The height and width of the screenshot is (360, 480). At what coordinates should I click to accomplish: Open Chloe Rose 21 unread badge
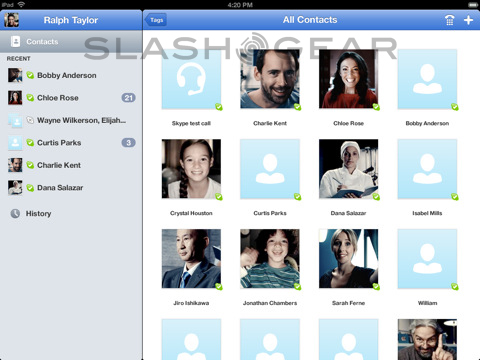[128, 98]
